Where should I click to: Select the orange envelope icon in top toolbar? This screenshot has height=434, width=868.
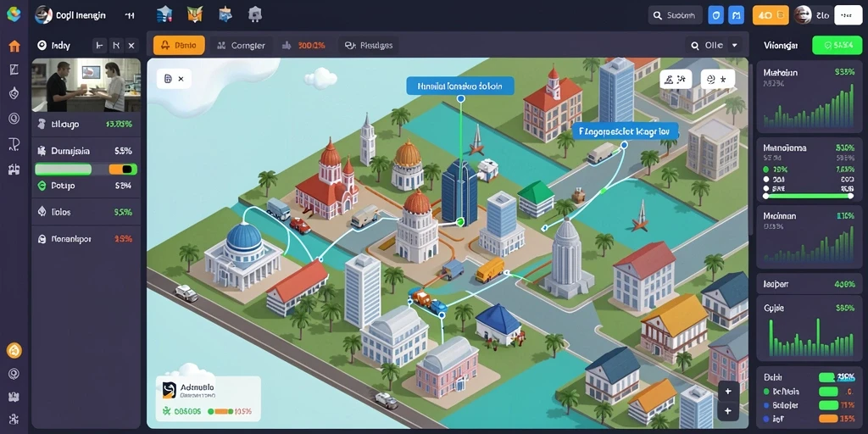195,14
